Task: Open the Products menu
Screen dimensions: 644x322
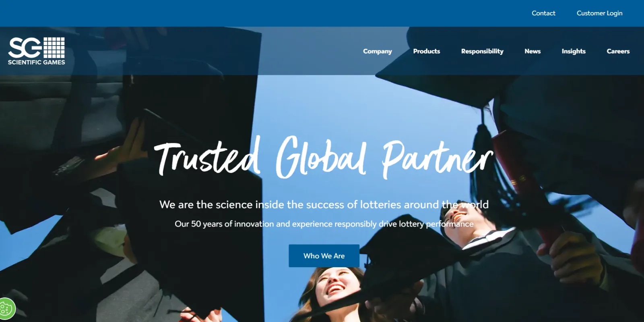Action: 426,51
